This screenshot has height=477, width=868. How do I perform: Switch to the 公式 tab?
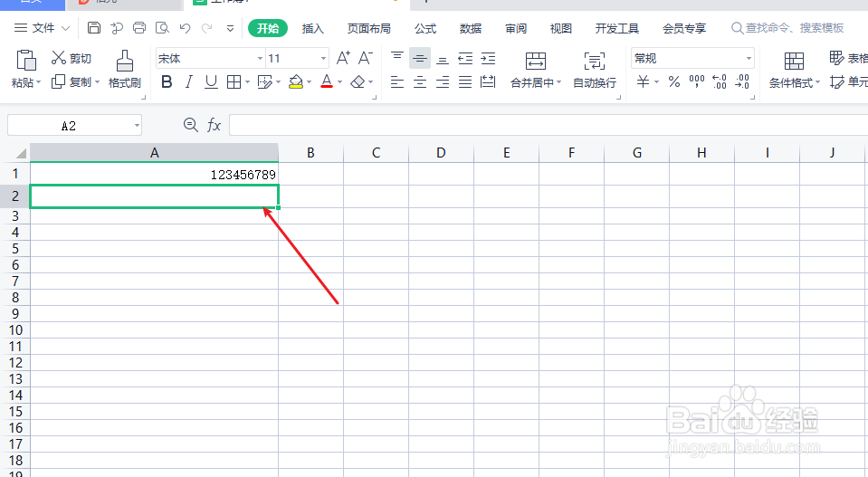(425, 28)
